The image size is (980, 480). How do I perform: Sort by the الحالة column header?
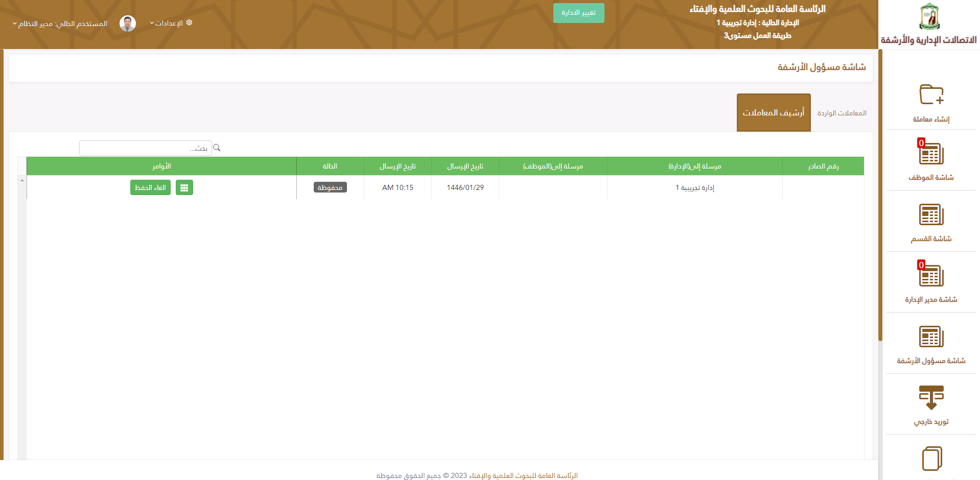[330, 166]
